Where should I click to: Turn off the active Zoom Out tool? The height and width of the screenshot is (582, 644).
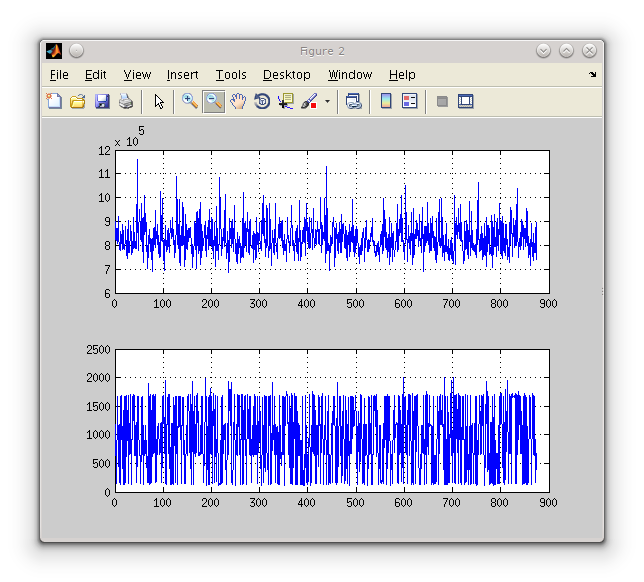pos(214,101)
